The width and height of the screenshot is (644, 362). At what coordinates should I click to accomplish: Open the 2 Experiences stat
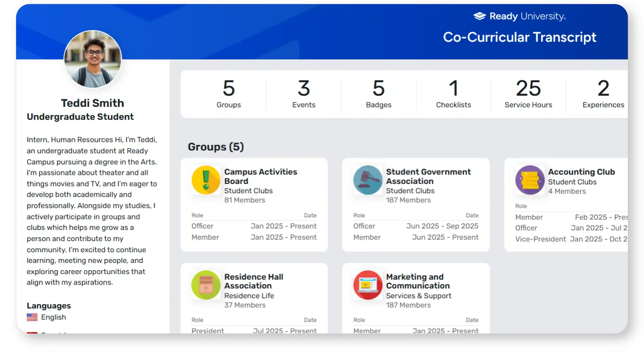point(603,94)
